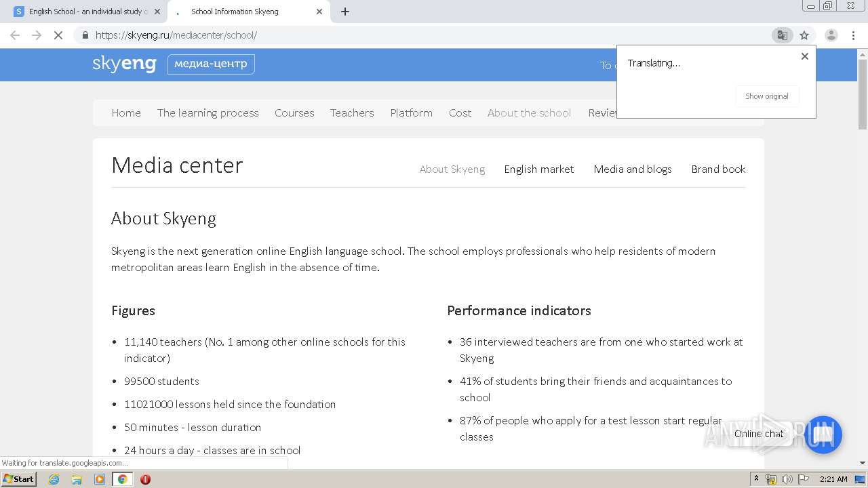Open the Brand book section
The height and width of the screenshot is (488, 868).
tap(718, 169)
